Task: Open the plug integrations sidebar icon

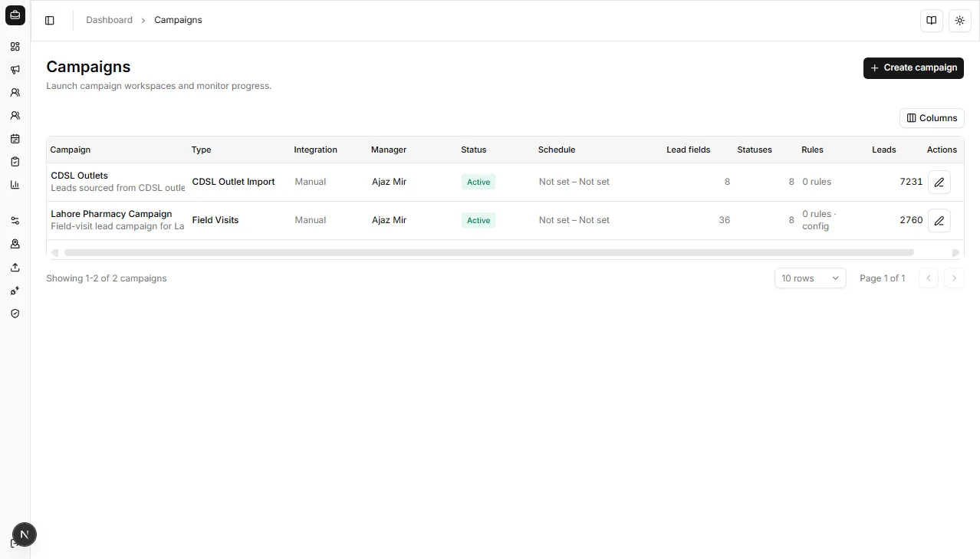Action: coord(15,291)
